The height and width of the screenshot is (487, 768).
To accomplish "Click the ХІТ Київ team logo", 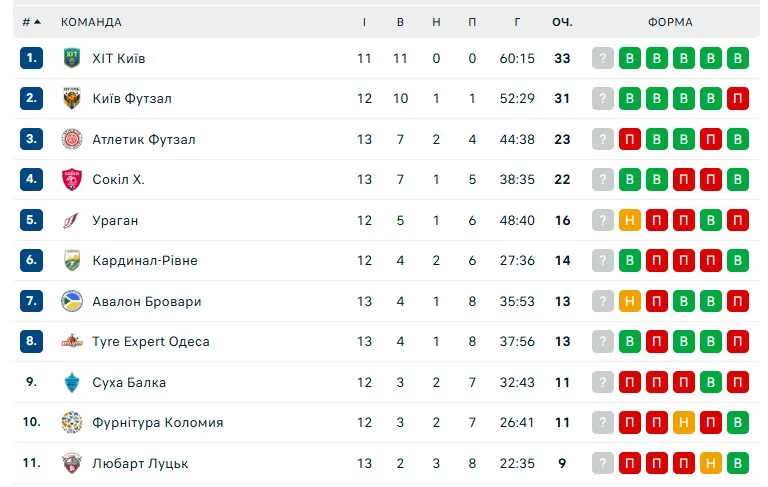I will pos(72,58).
